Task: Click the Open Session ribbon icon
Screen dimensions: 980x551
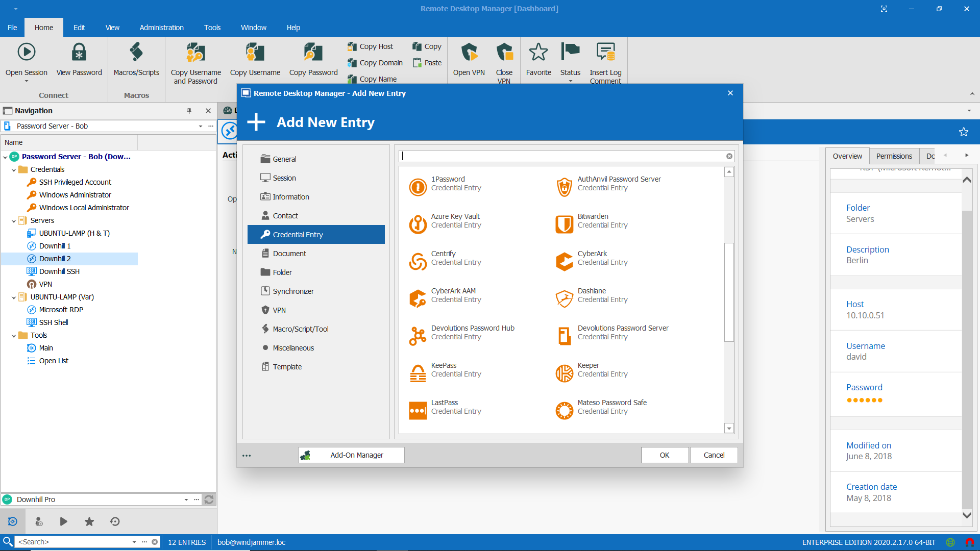Action: [x=27, y=52]
